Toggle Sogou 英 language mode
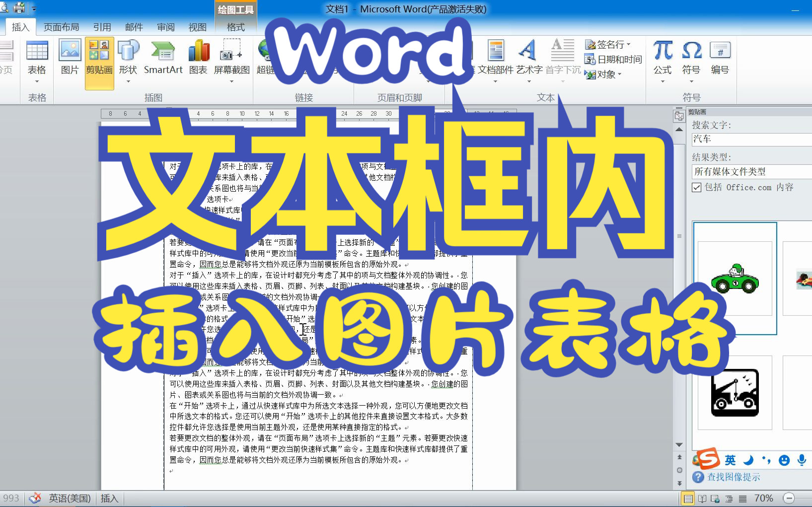This screenshot has width=812, height=507. (730, 460)
